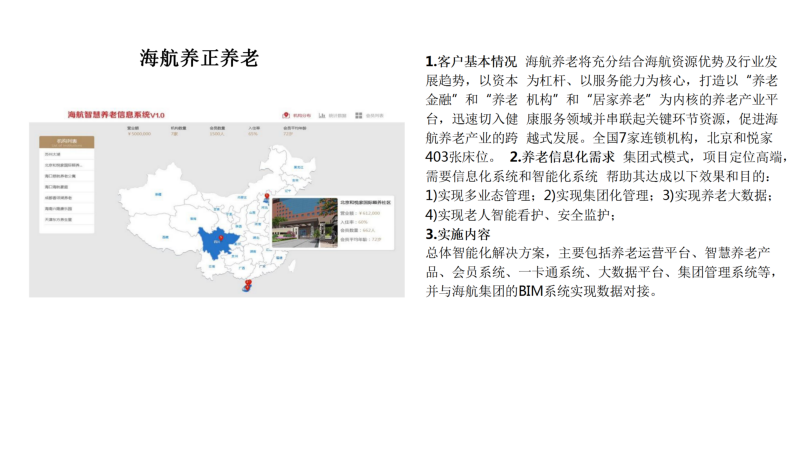This screenshot has height=450, width=800.
Task: Click the word BIM in last line
Action: click(x=531, y=291)
